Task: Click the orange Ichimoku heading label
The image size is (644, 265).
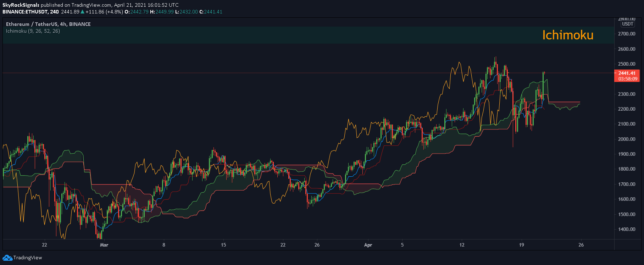Action: (568, 35)
